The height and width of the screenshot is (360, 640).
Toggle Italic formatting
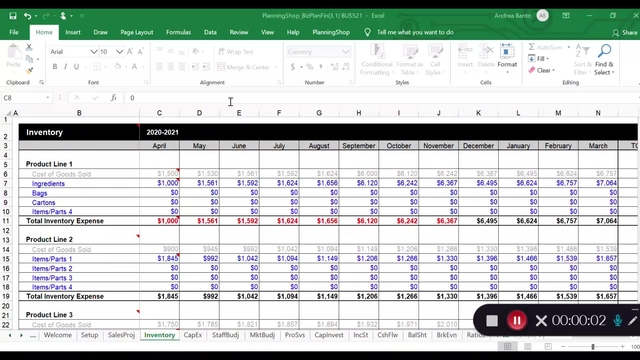pyautogui.click(x=65, y=67)
